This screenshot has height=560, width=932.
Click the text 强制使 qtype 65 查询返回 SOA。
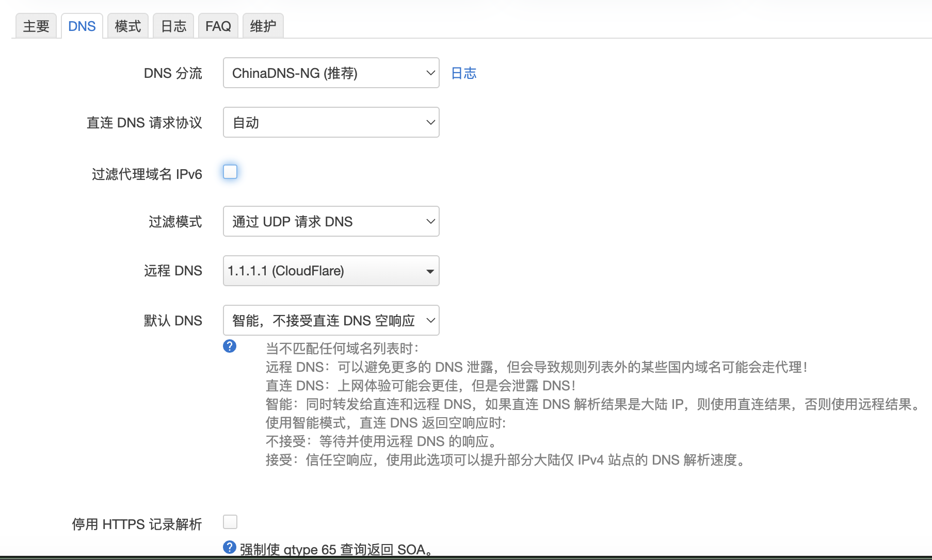[x=336, y=550]
